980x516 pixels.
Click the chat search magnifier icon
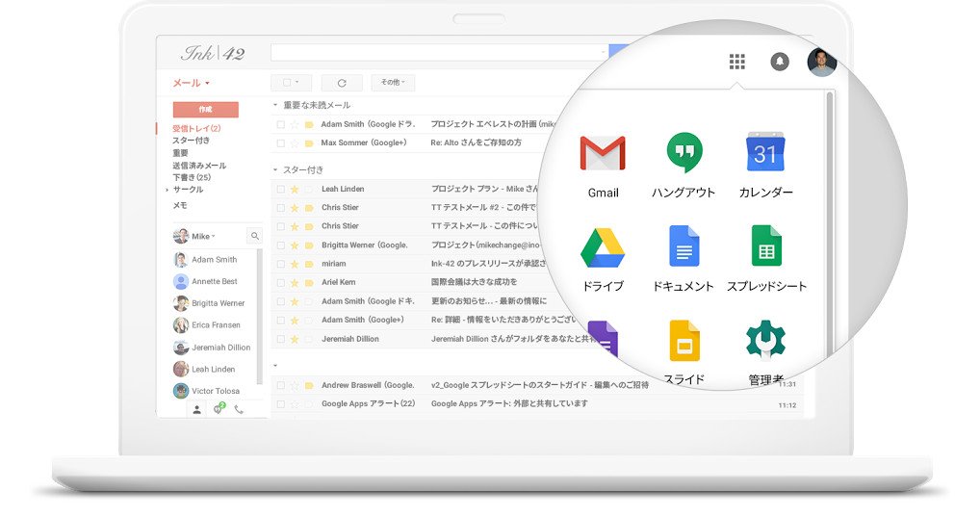pos(254,236)
